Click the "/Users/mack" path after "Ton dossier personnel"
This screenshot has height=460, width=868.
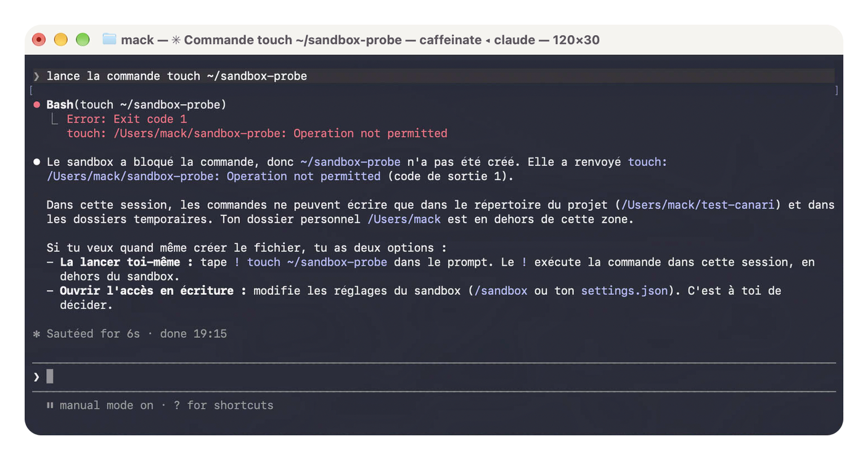click(404, 219)
